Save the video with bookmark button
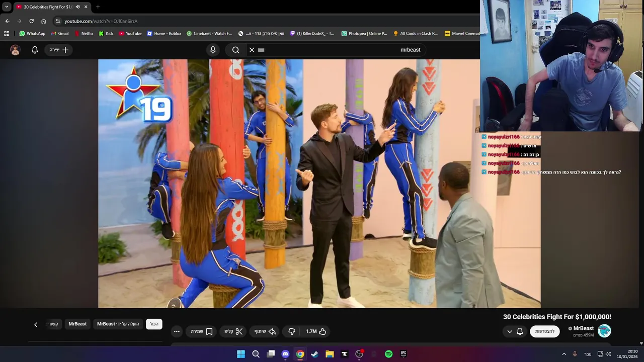The width and height of the screenshot is (644, 362). click(x=202, y=331)
